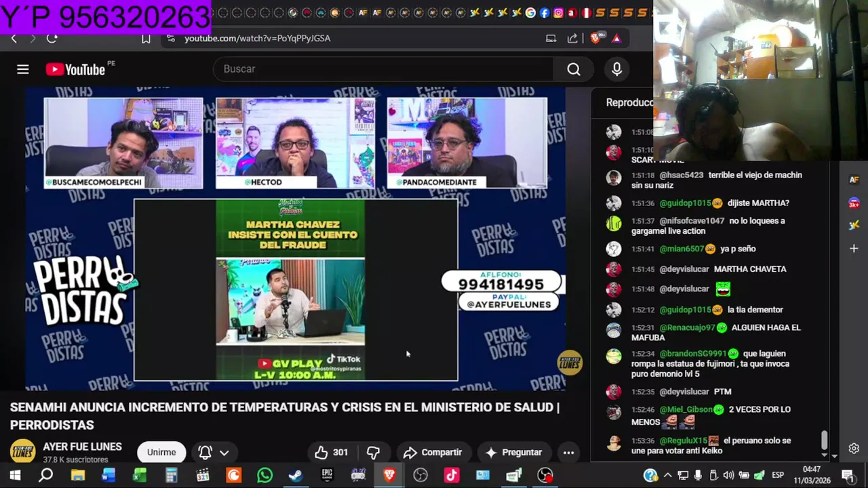Open the YouTube guide hamburger menu

tap(23, 69)
